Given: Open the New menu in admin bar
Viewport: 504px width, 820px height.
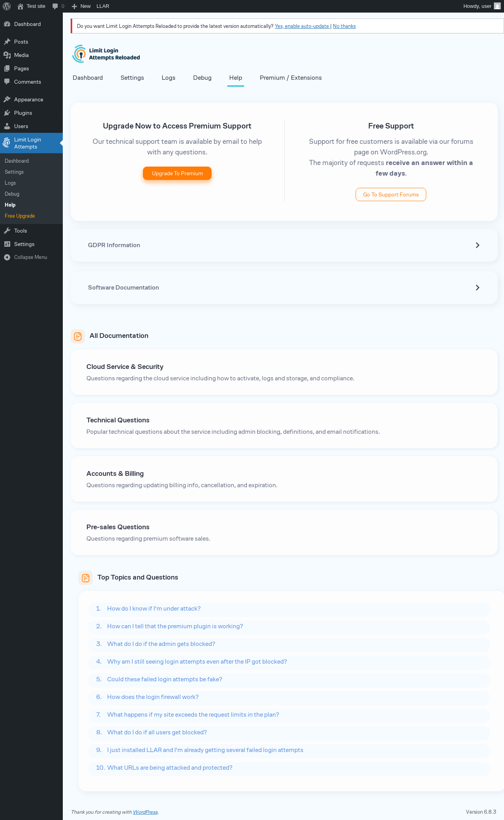Looking at the screenshot, I should [x=82, y=6].
